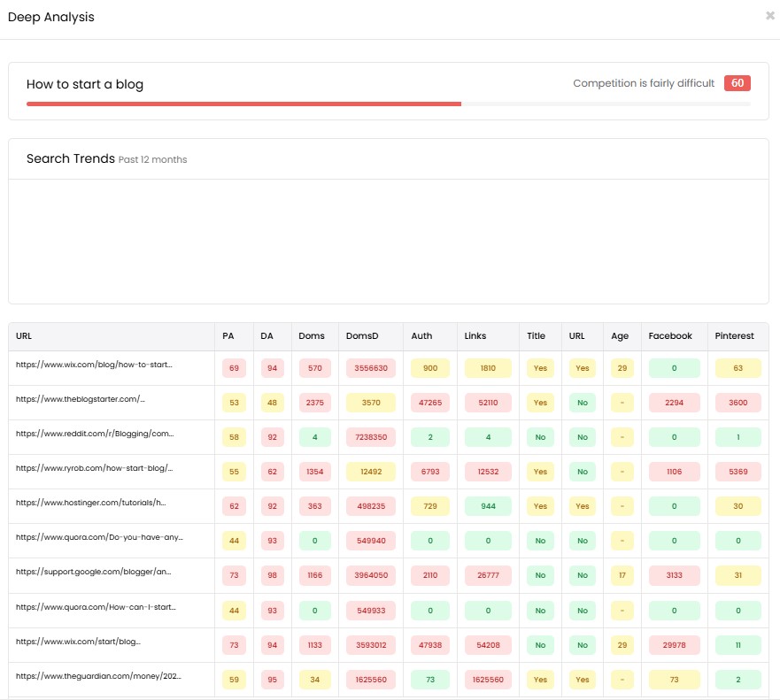Click Doms value 1166 in support.google row

(315, 575)
